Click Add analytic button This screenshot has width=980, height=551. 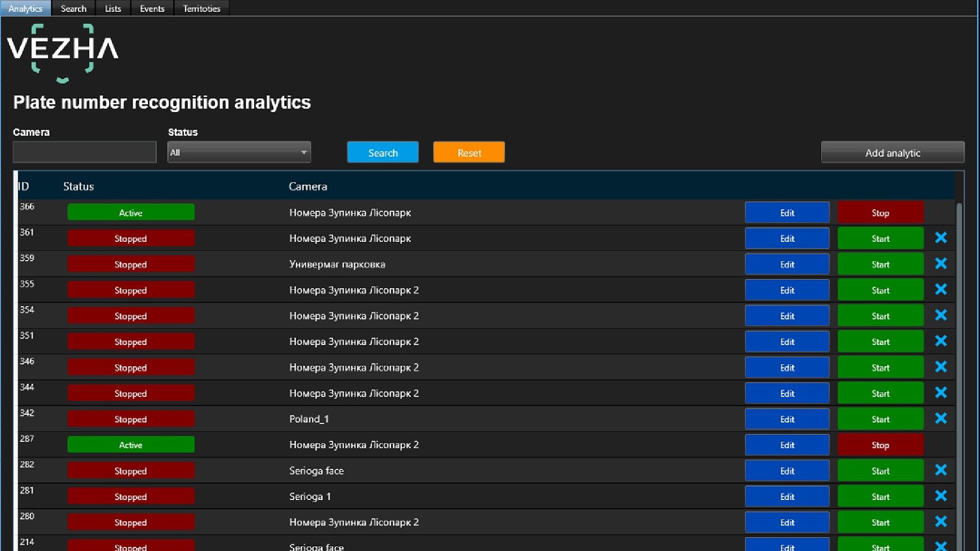pos(893,153)
